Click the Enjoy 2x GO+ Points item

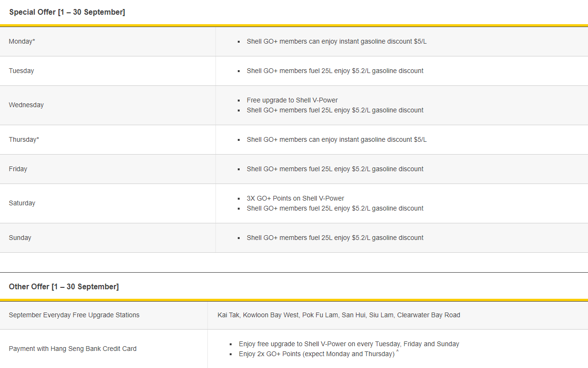click(317, 354)
